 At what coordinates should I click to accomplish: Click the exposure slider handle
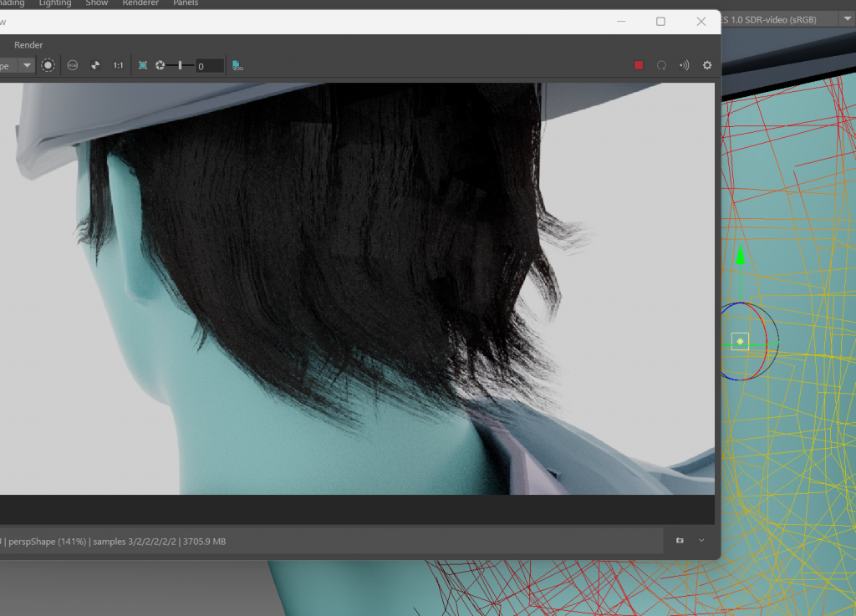180,65
